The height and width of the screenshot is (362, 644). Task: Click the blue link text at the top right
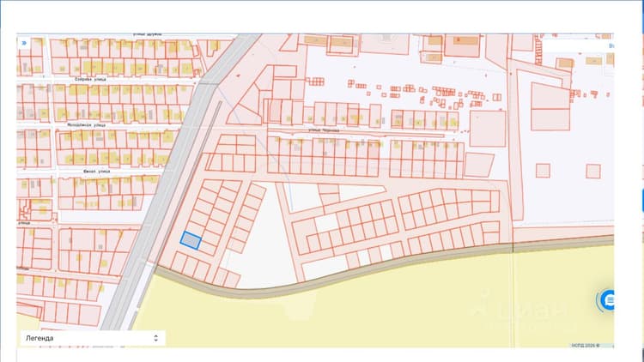[611, 46]
